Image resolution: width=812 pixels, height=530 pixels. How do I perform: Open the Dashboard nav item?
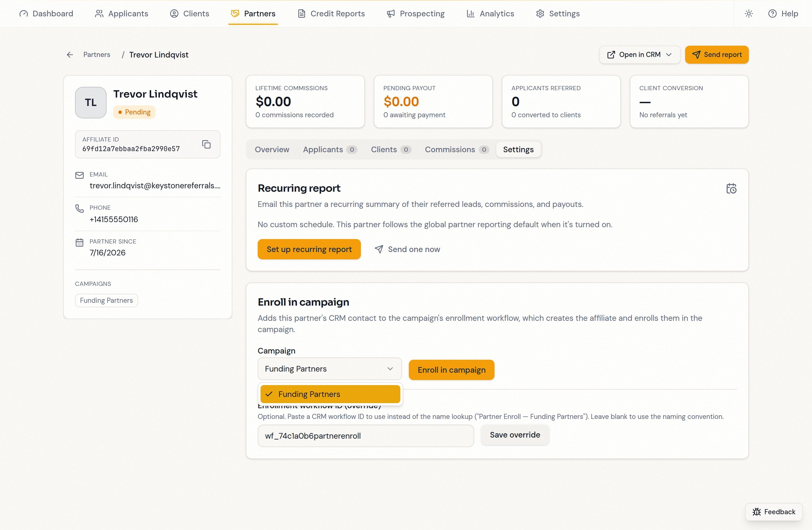click(46, 14)
